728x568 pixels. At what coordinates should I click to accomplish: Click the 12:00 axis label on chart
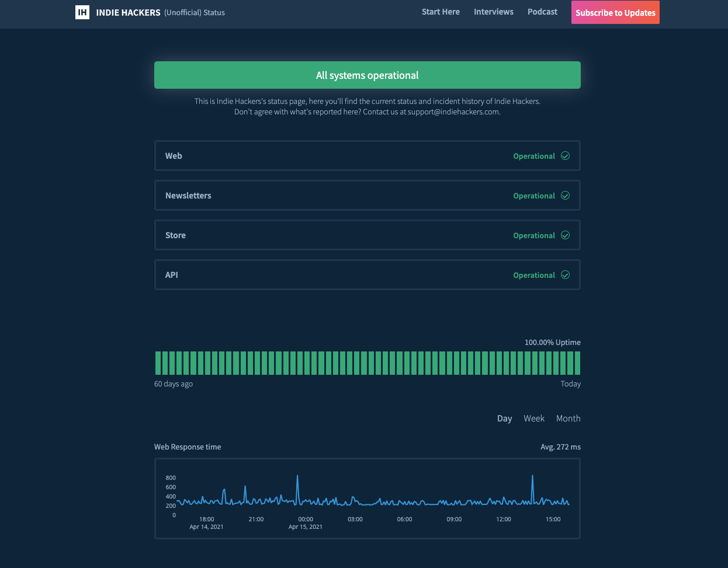pos(504,519)
